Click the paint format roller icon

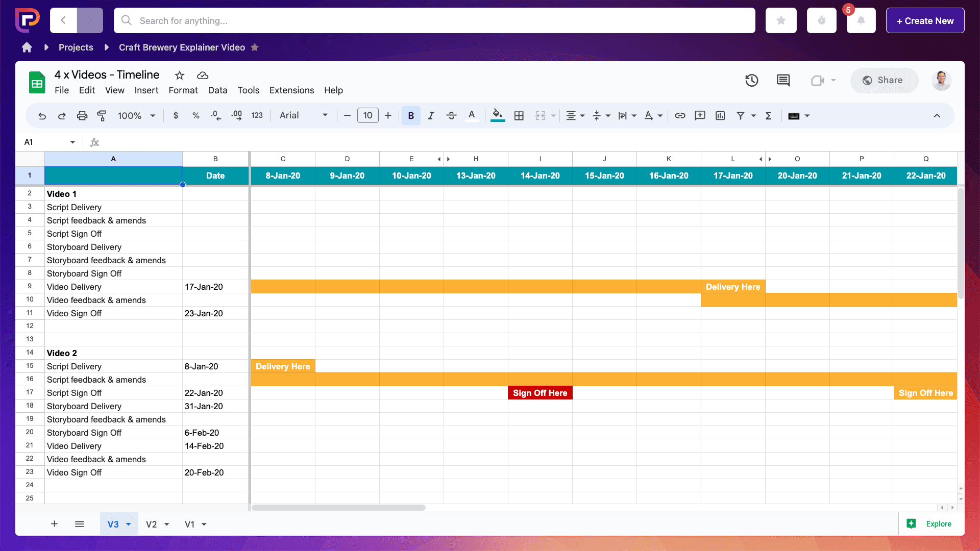102,116
